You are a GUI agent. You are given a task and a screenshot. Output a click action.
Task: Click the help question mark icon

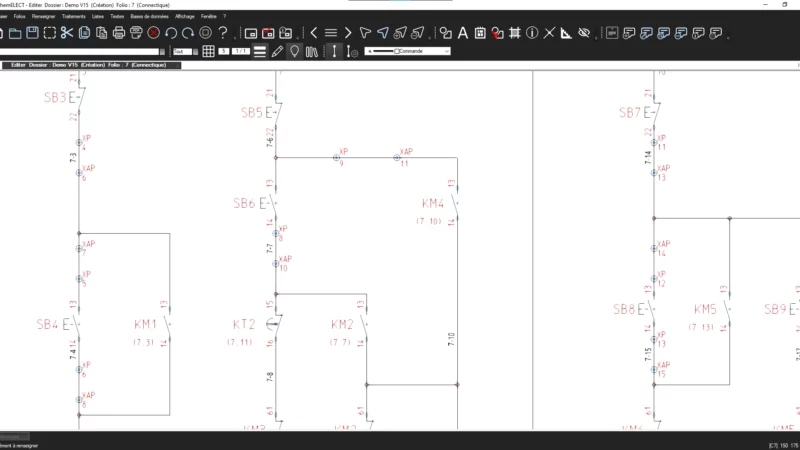(x=223, y=33)
